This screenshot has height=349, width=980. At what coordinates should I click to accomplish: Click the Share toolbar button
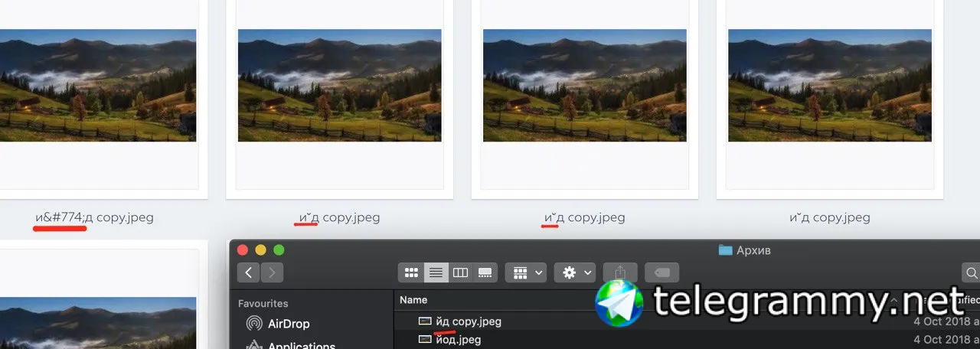tap(621, 272)
